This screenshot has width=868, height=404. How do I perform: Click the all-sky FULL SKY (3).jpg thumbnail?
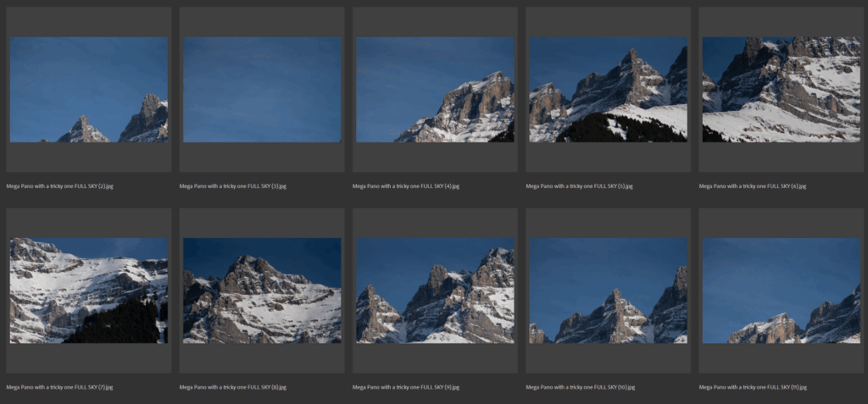click(x=262, y=89)
